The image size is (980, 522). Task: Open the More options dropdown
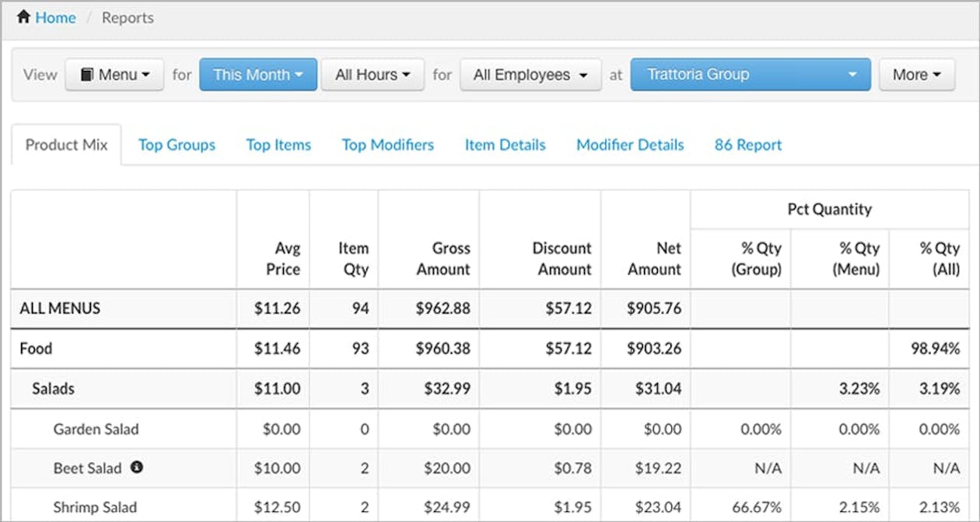coord(916,74)
